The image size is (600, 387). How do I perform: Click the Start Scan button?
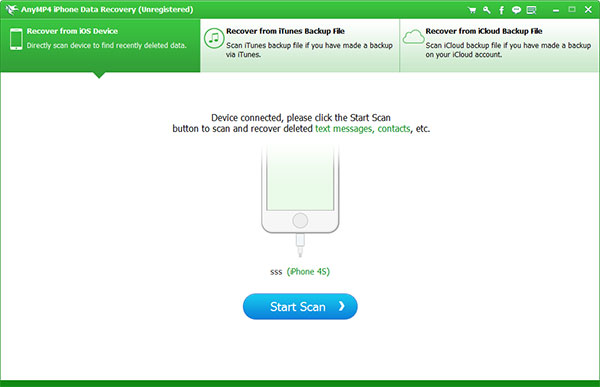(300, 306)
